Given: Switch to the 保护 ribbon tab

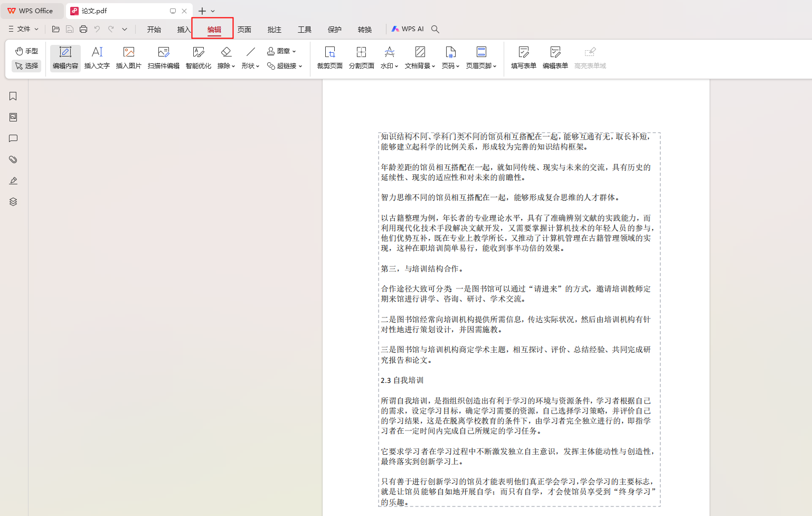Looking at the screenshot, I should (x=335, y=30).
